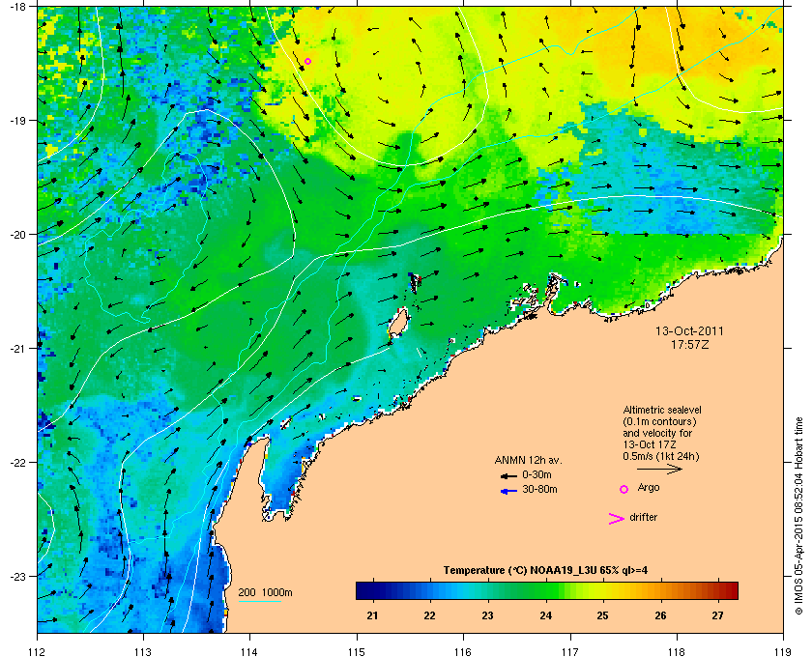Click the latitude axis label -23
The width and height of the screenshot is (812, 657).
tap(18, 576)
